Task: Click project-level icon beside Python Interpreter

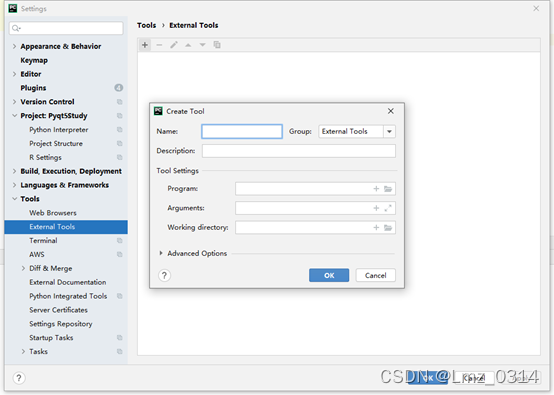Action: [120, 130]
